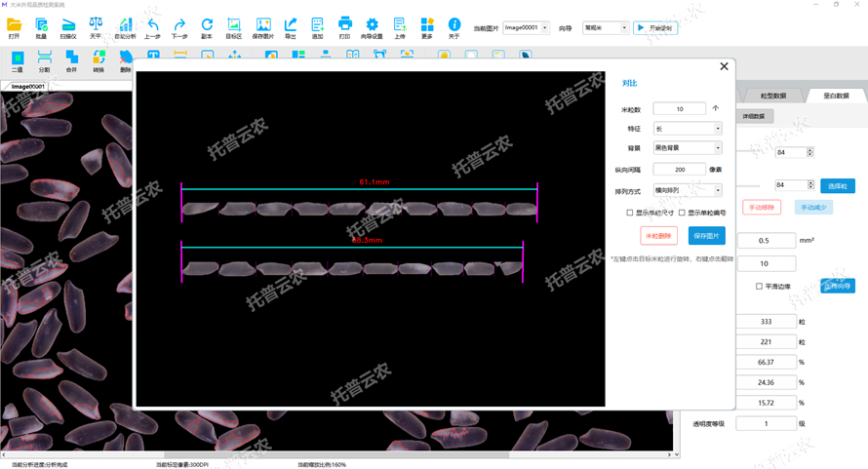Open 向导设置 (Wizard settings) gear icon
The image size is (868, 469).
coord(372,25)
